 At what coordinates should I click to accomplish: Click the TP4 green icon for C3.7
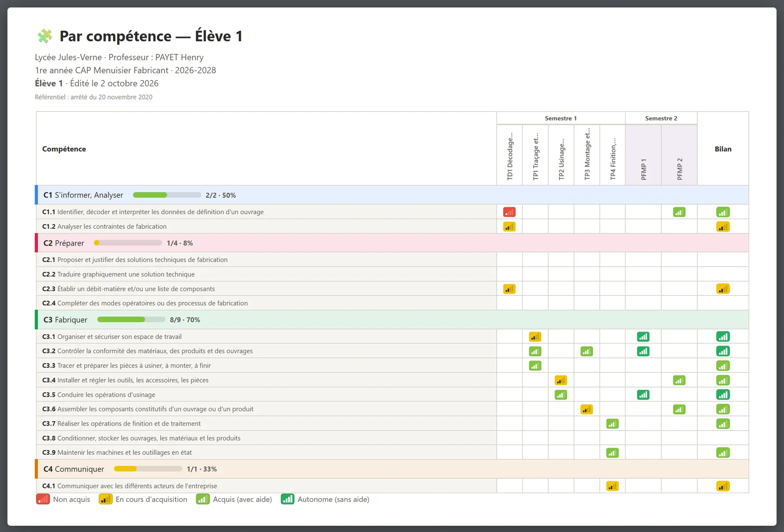point(612,424)
